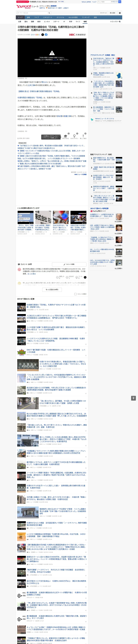Click the HBC北海道放送 logo
Image resolution: width=138 pixels, height=644 pixels.
(77, 35)
